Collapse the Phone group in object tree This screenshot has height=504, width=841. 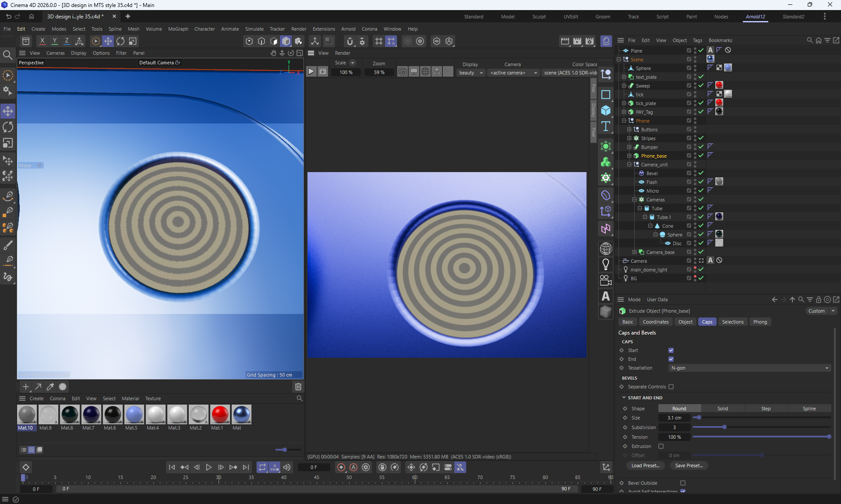click(x=624, y=121)
